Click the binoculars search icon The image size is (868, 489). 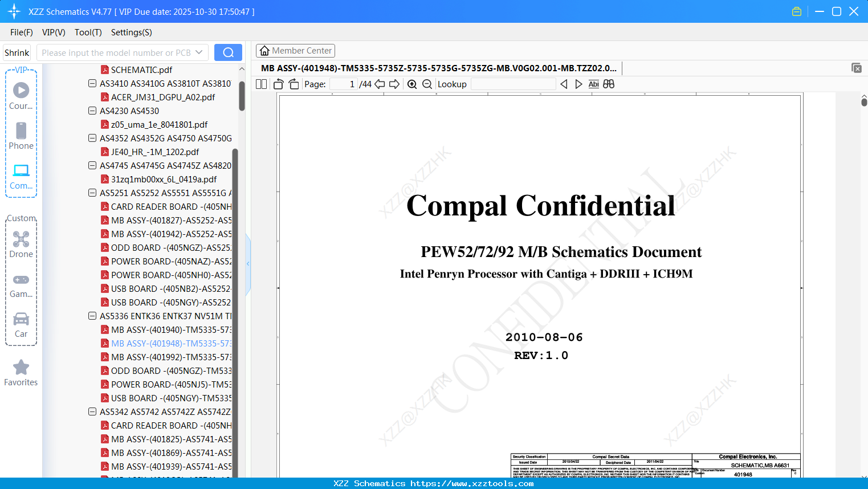click(609, 84)
